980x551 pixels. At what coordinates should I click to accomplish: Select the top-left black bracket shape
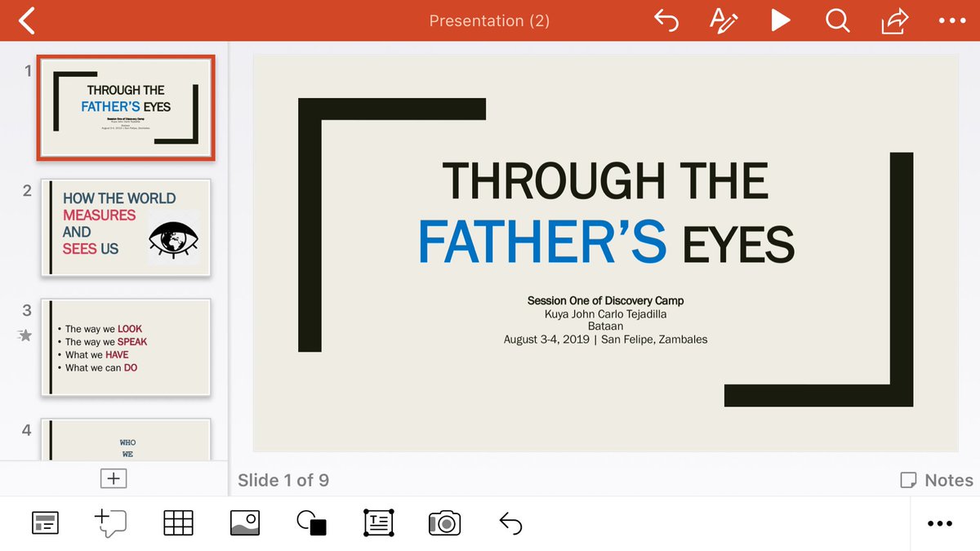pos(310,224)
